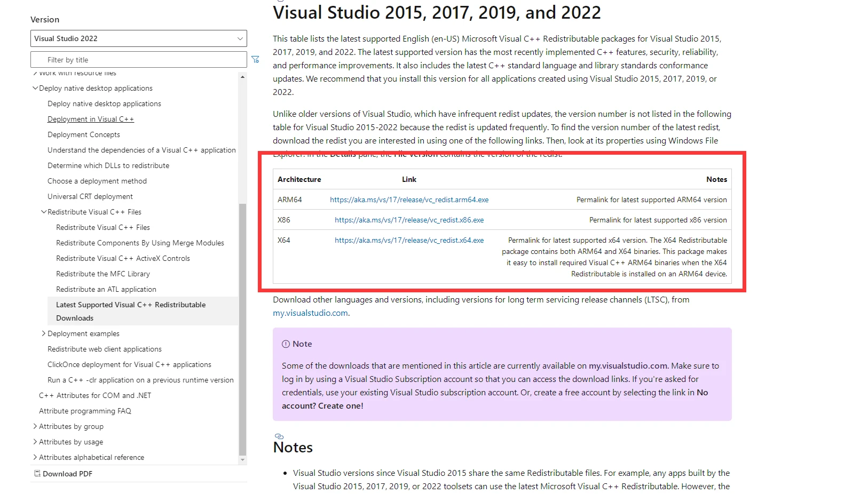Follow the my.visualstudio.com link below the table

[x=310, y=313]
